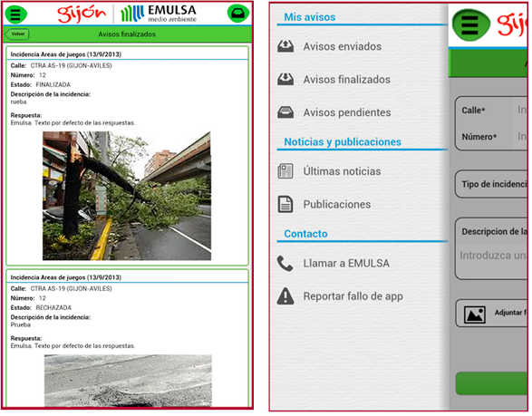
Task: Click the phone icon for Llamar a EMULSA
Action: click(285, 264)
